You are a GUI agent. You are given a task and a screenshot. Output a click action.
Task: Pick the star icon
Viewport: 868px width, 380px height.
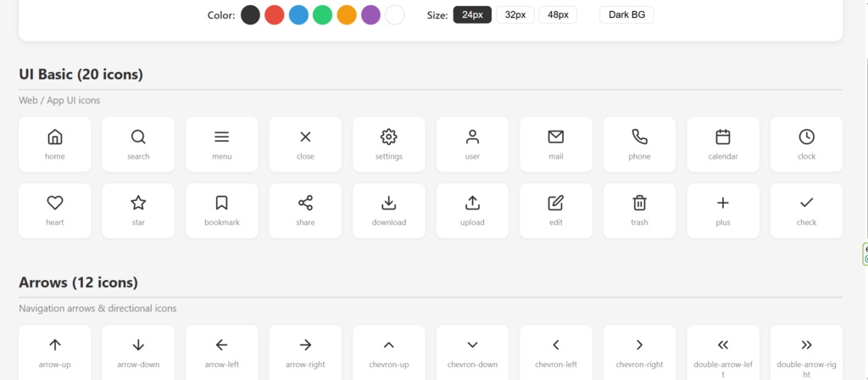point(138,203)
